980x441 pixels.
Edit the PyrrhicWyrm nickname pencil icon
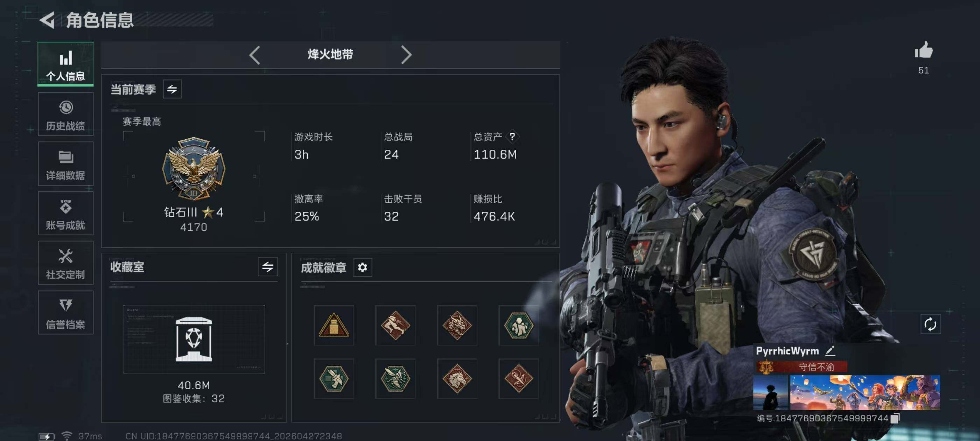830,351
